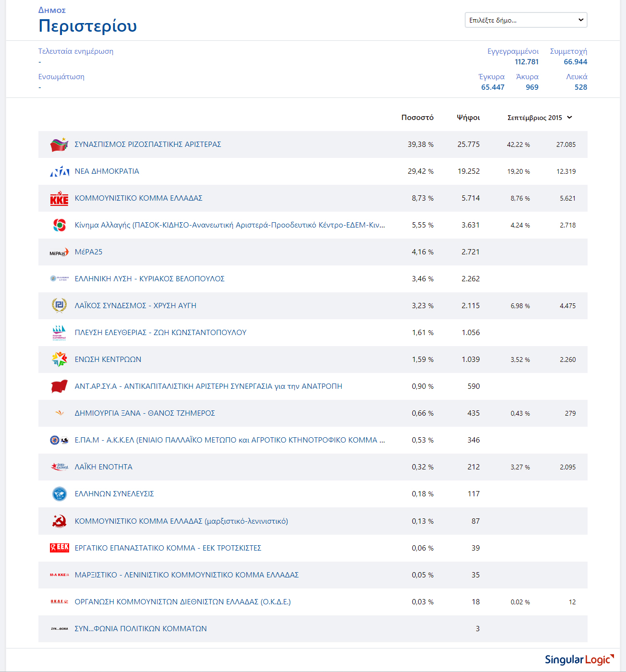The width and height of the screenshot is (626, 672).
Task: Click the SYRIZA party flag logo
Action: click(x=59, y=144)
